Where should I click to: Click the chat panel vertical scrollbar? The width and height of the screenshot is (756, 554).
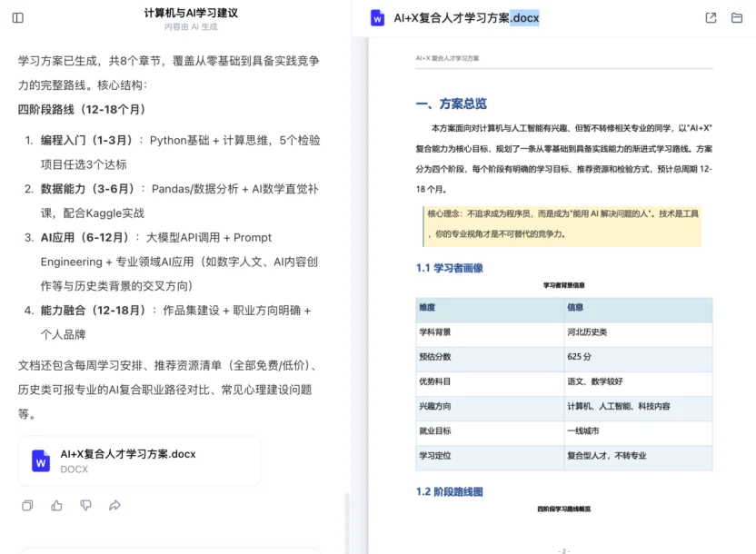click(346, 524)
